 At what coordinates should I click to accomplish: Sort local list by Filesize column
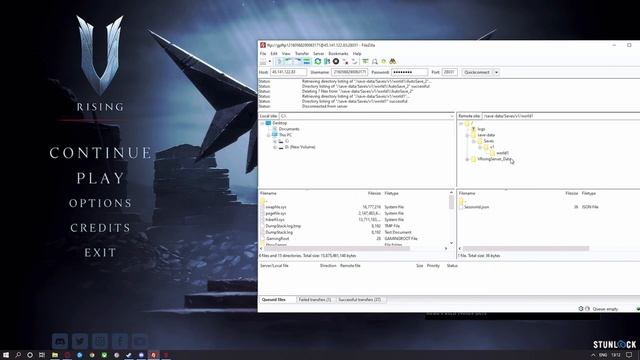click(x=374, y=193)
